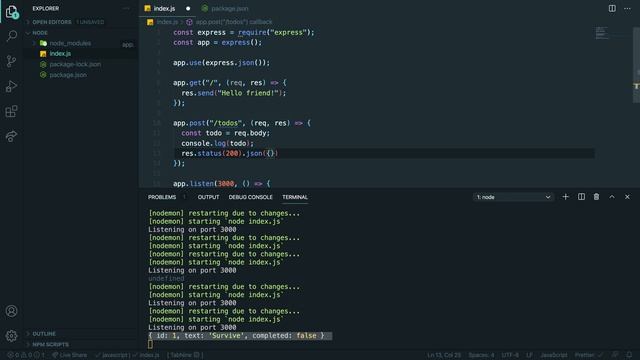Screen dimensions: 640x360
Task: Open editor More Actions menu
Action: [x=627, y=9]
